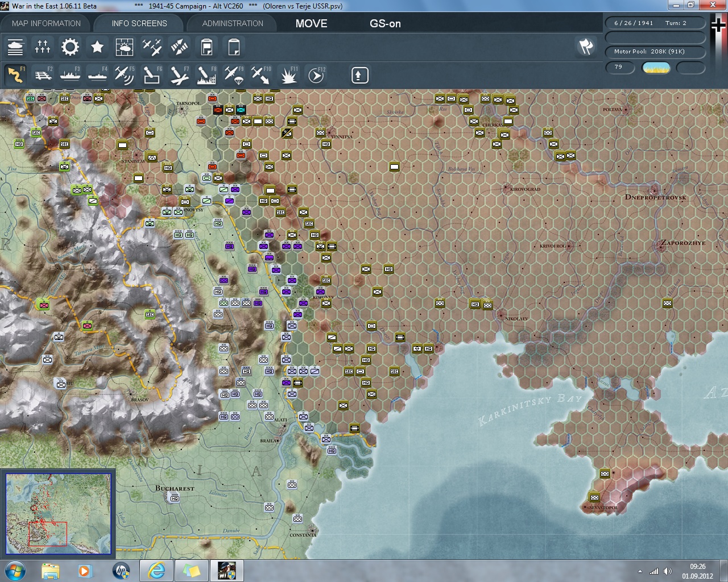The height and width of the screenshot is (582, 728).
Task: Switch to the MAP INFORMATION tab
Action: click(46, 23)
